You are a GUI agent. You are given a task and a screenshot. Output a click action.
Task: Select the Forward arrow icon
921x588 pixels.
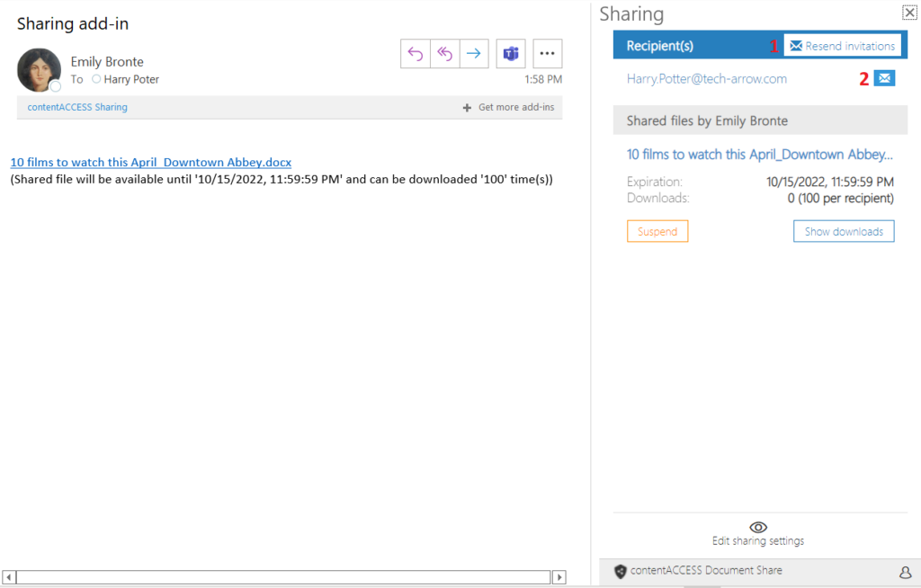[x=474, y=54]
